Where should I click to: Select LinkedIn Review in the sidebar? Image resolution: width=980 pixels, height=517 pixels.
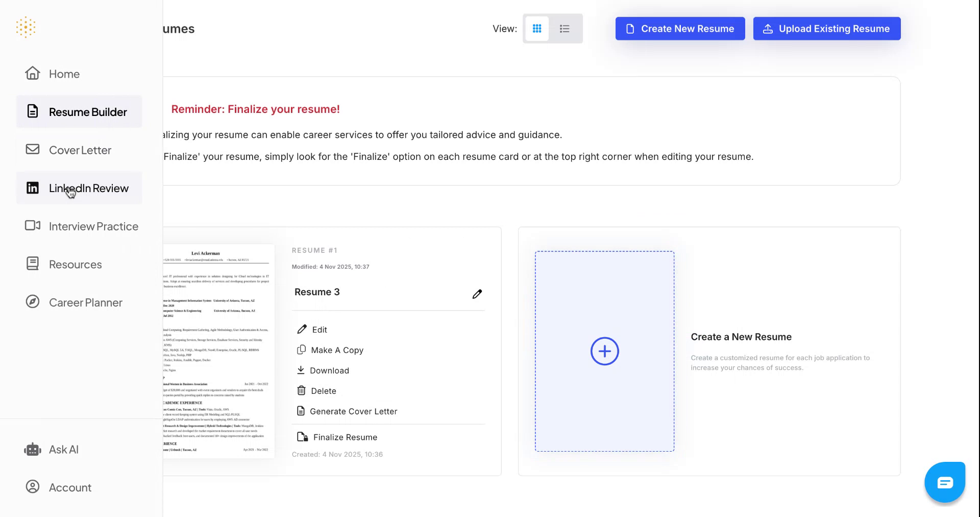[x=88, y=188]
